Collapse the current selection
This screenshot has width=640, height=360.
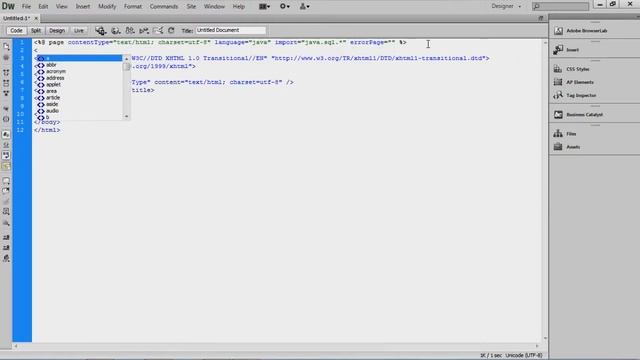pos(6,83)
